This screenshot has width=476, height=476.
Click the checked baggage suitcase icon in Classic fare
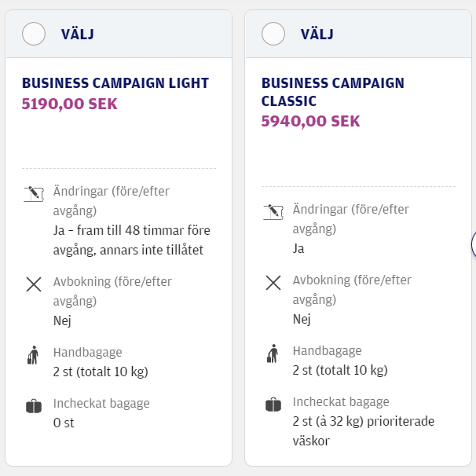[x=273, y=405]
